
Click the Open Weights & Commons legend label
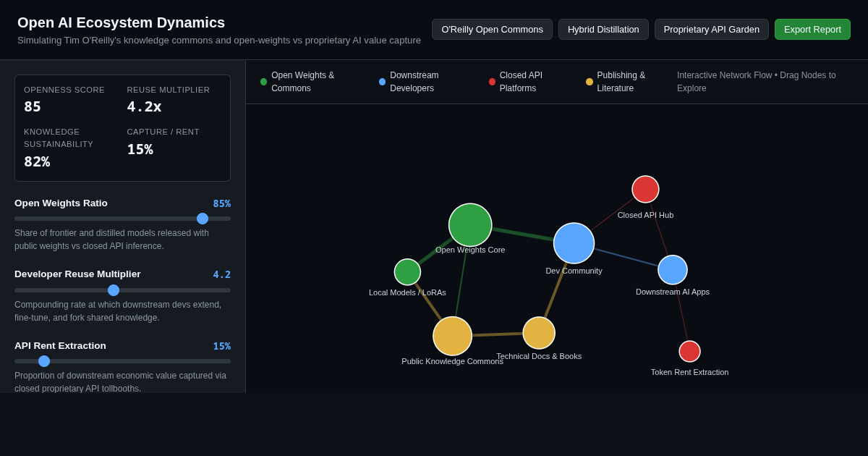[x=303, y=82]
